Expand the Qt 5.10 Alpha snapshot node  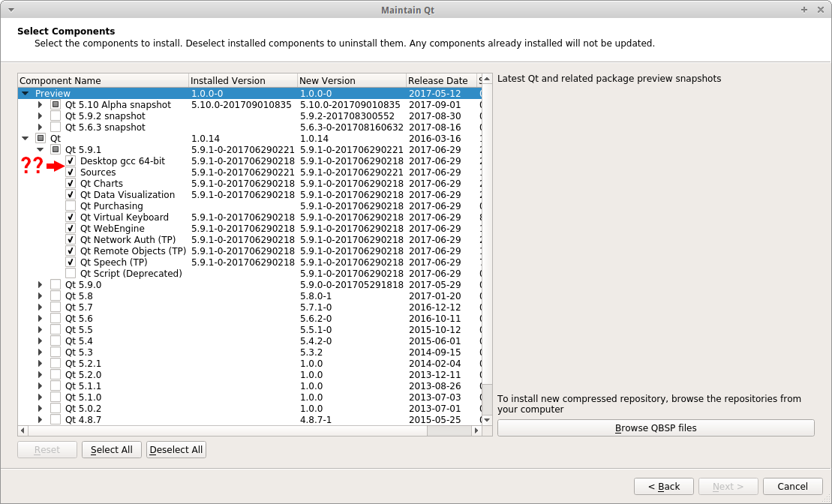pos(41,104)
